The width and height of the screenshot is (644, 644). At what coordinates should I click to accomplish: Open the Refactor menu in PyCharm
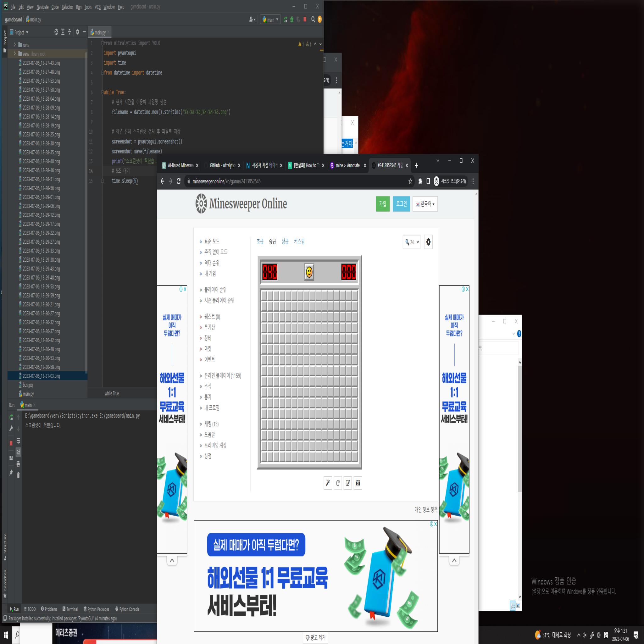point(67,7)
